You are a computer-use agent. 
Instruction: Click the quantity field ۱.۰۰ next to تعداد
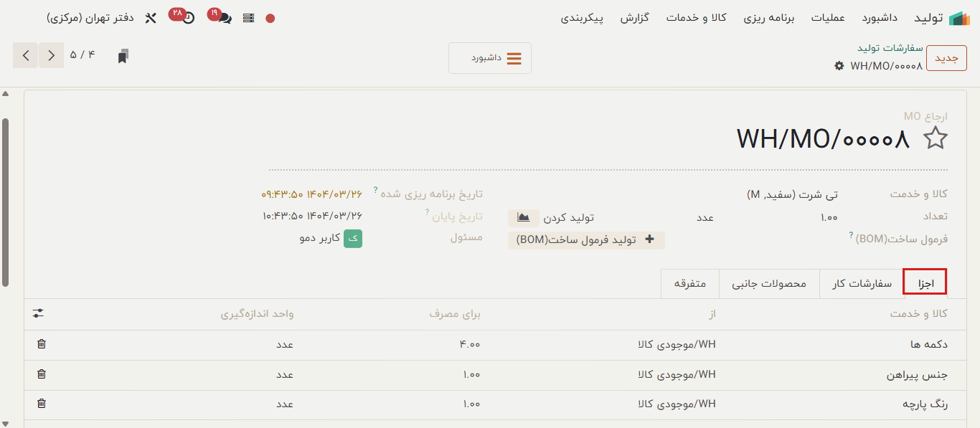tap(829, 217)
